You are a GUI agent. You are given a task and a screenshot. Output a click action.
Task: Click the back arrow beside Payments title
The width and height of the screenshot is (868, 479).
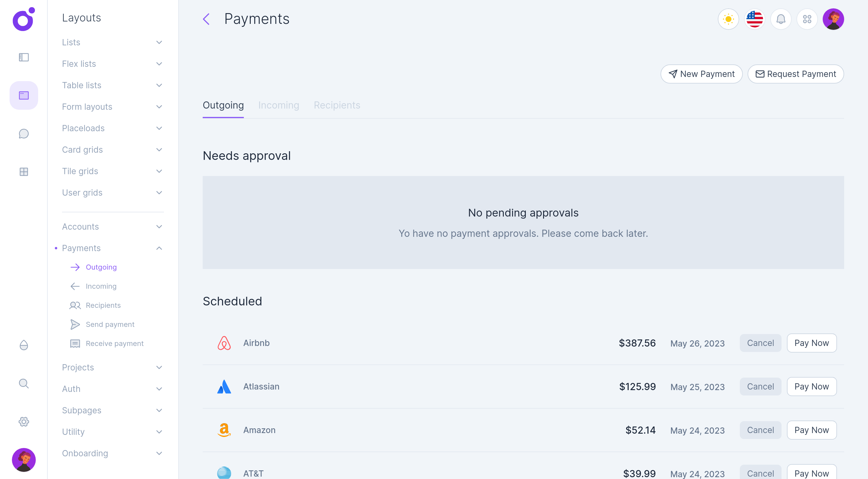pos(206,19)
